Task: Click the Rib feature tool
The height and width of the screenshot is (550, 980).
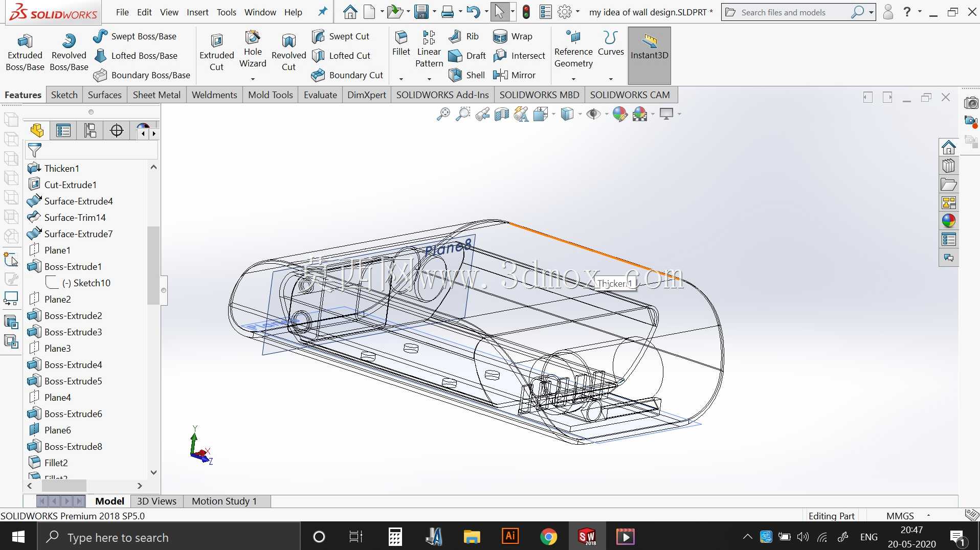Action: click(463, 36)
